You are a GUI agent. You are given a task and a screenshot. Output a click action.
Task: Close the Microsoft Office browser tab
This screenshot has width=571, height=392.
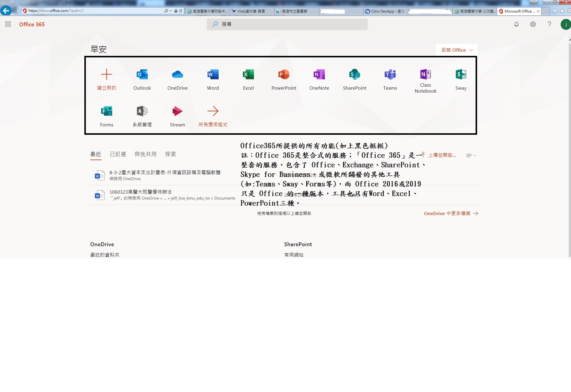(x=538, y=11)
